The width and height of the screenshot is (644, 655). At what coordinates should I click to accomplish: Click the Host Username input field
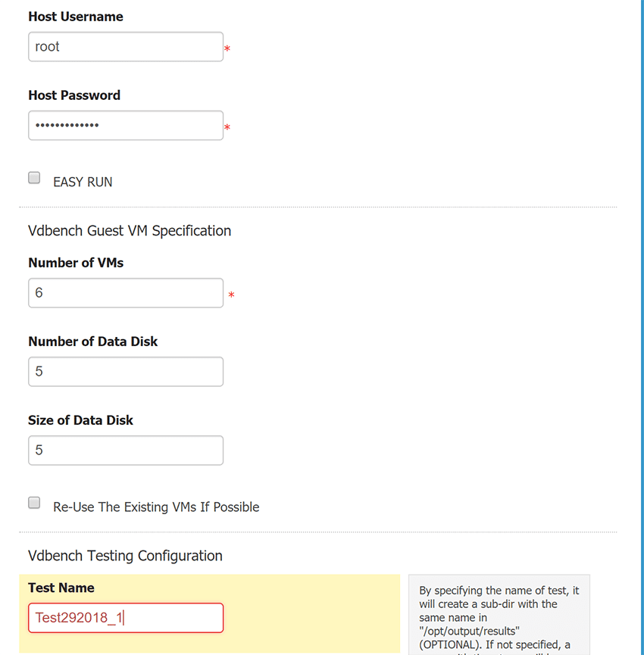coord(125,47)
